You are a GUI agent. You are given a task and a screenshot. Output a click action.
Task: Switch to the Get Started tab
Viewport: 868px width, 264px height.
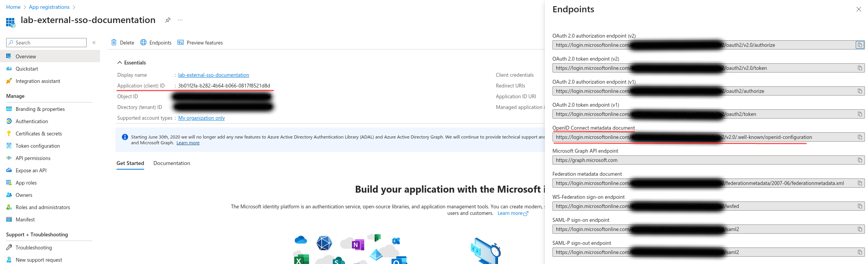[x=130, y=163]
